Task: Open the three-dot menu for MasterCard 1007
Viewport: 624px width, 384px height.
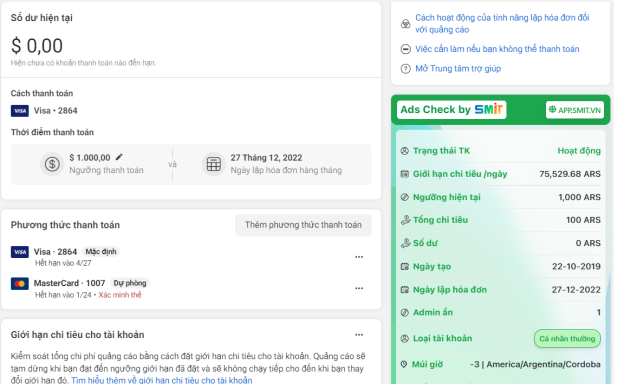Action: [359, 288]
